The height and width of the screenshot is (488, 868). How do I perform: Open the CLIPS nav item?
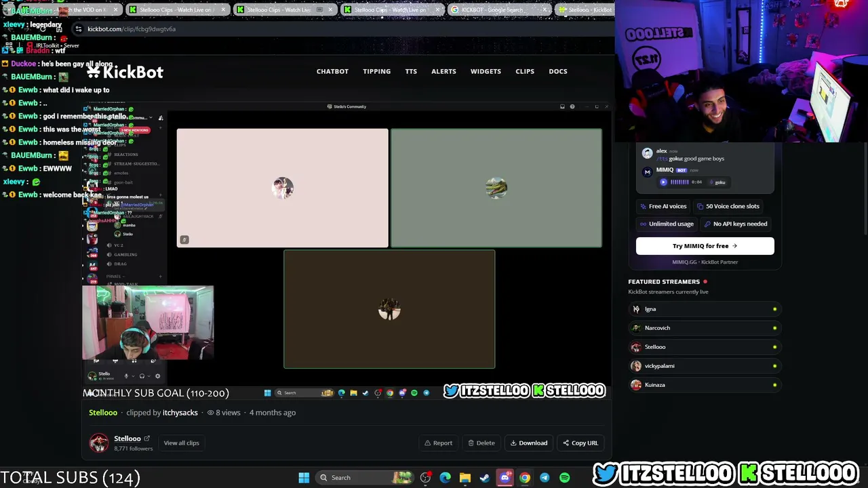tap(525, 71)
